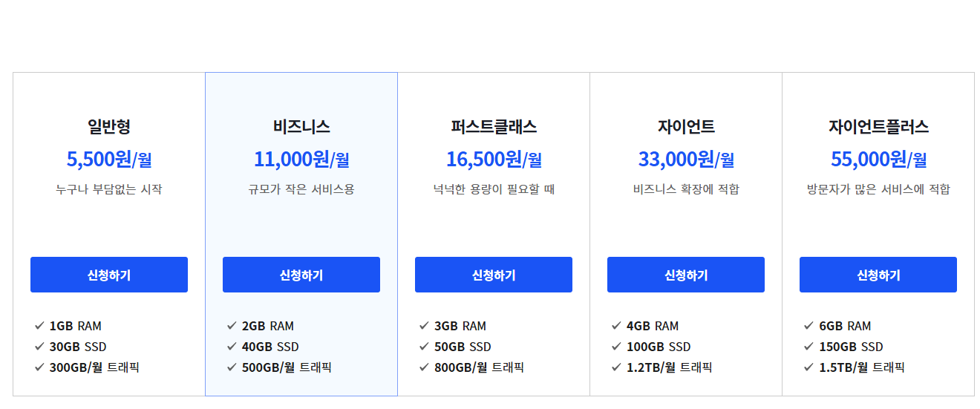
Task: Click checkmark icon next to 800GB/월 트래픽
Action: tap(424, 367)
